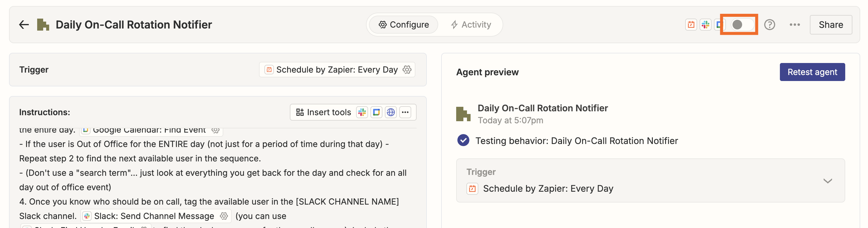Open the Slack app icon in header
Screen dimensions: 868x228
coord(705,25)
